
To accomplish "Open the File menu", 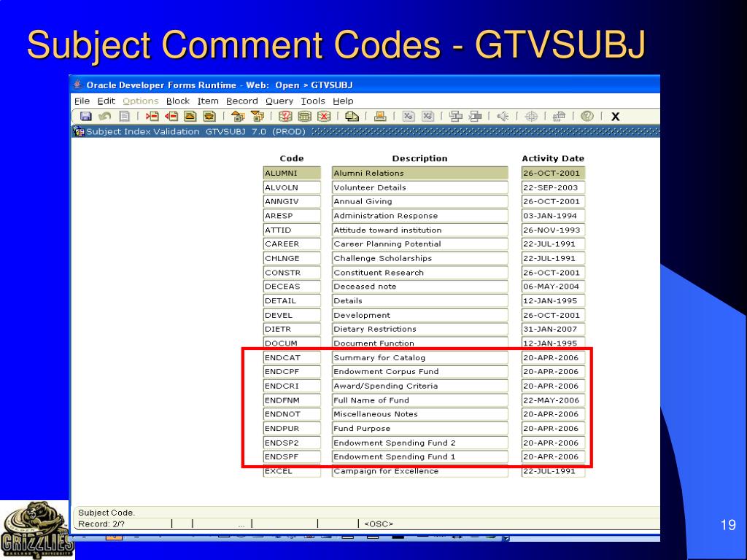I will pyautogui.click(x=82, y=101).
